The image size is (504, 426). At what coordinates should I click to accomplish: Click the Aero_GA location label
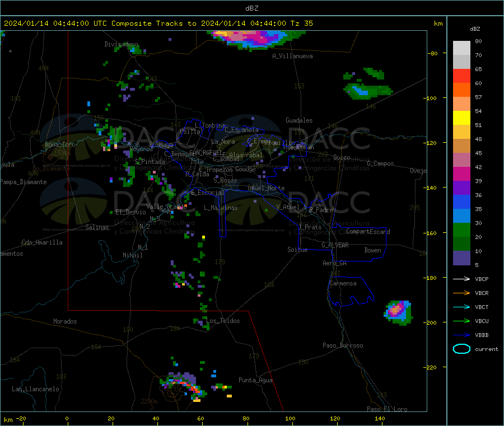pos(335,263)
